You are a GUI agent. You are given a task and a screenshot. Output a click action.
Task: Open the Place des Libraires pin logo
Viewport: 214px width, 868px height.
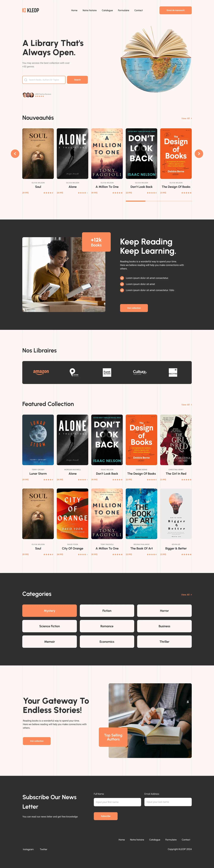[74, 372]
